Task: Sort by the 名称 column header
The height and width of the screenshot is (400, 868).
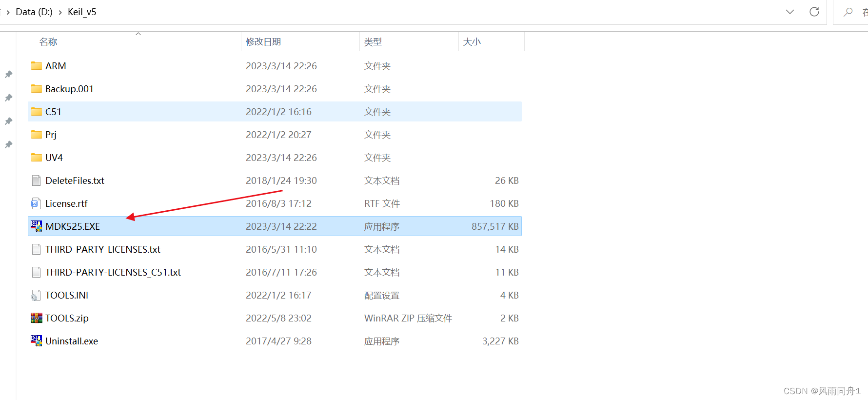Action: click(x=48, y=42)
